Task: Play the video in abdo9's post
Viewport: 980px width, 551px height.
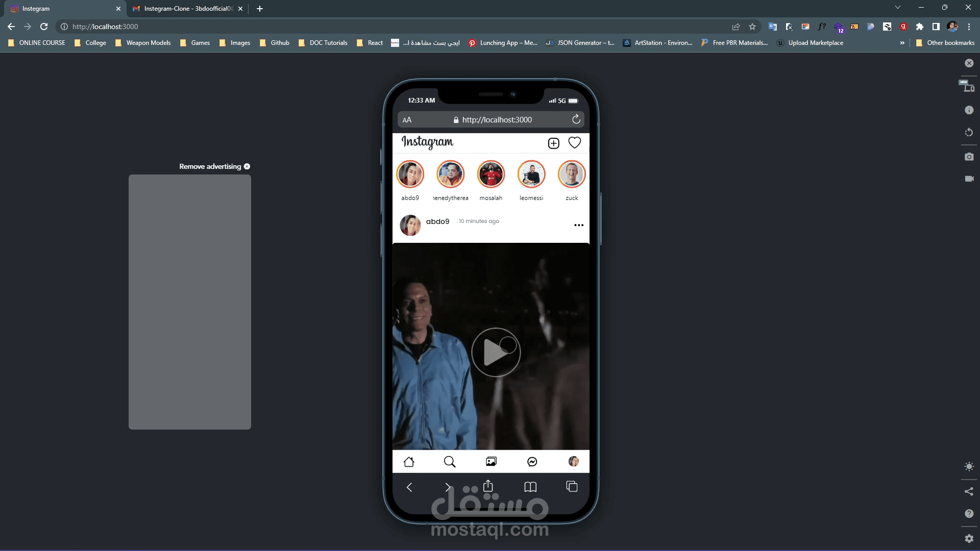Action: (496, 352)
